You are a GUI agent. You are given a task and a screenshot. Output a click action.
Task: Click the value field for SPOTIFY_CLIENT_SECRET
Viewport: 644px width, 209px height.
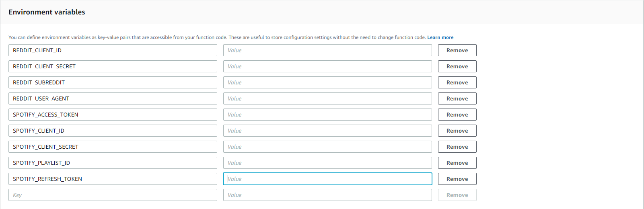coord(327,147)
